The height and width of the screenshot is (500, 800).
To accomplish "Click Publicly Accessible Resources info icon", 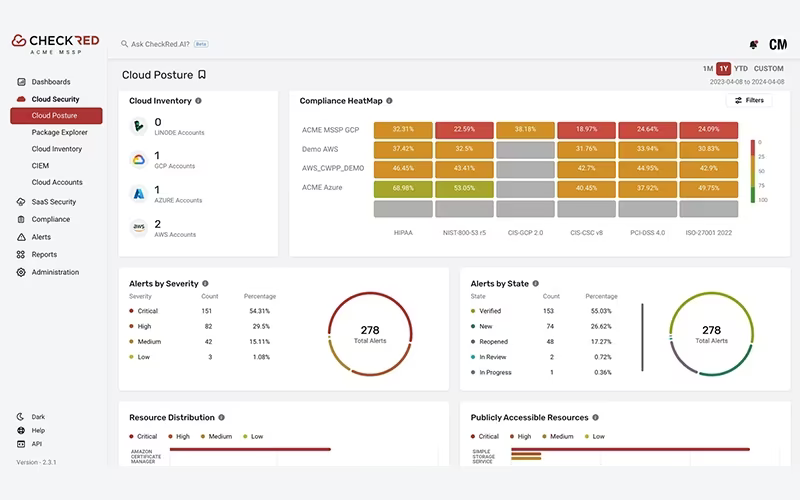I will click(x=595, y=417).
